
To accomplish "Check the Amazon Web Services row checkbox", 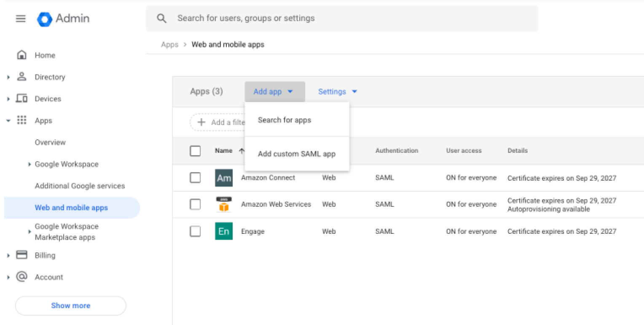I will 195,204.
